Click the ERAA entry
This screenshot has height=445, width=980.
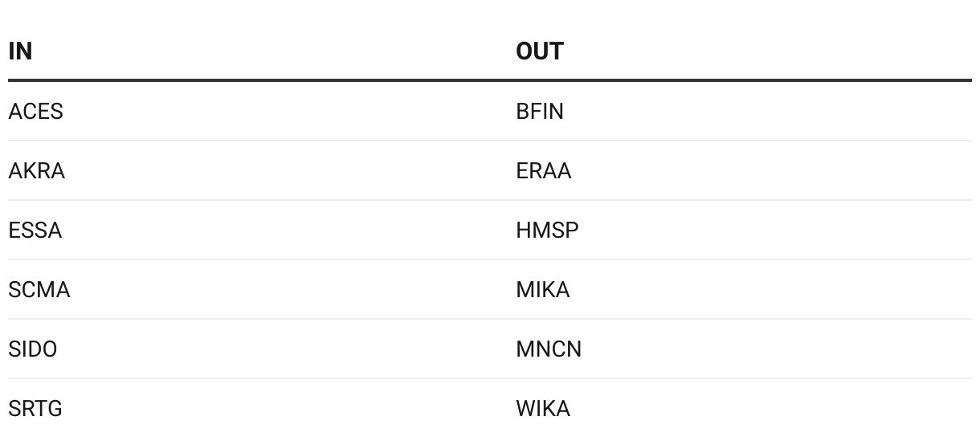tap(544, 171)
